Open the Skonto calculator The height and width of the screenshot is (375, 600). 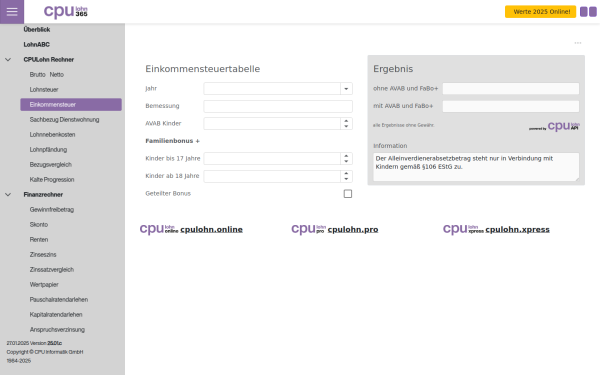click(39, 225)
